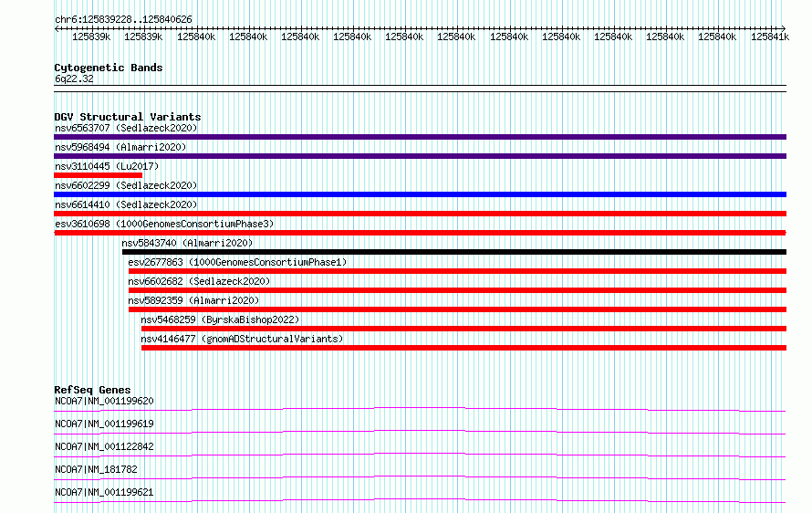Click the nsv5968494 (Almarri2020) label
The height and width of the screenshot is (513, 812).
click(120, 147)
